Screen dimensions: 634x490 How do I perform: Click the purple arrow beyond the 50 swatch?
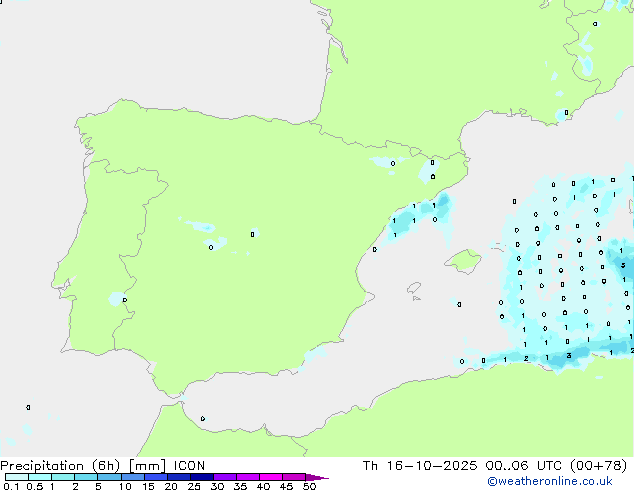point(317,477)
